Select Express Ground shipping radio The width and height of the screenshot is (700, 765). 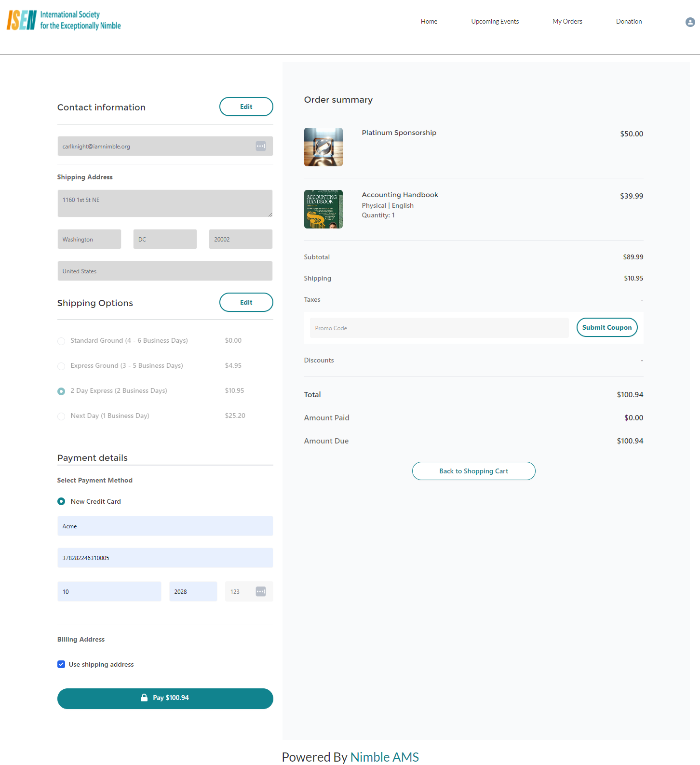click(61, 366)
